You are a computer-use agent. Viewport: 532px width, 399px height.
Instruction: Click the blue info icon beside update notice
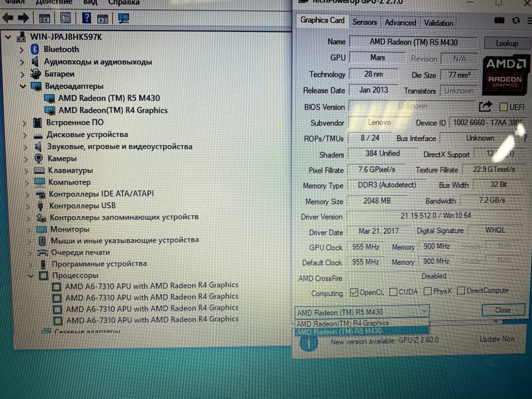[x=309, y=342]
